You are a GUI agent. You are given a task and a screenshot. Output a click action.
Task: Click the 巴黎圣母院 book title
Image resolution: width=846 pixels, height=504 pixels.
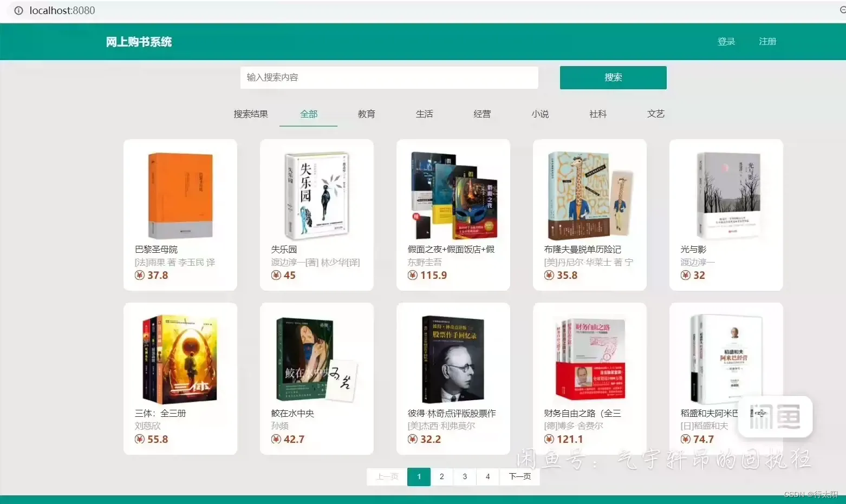click(156, 249)
